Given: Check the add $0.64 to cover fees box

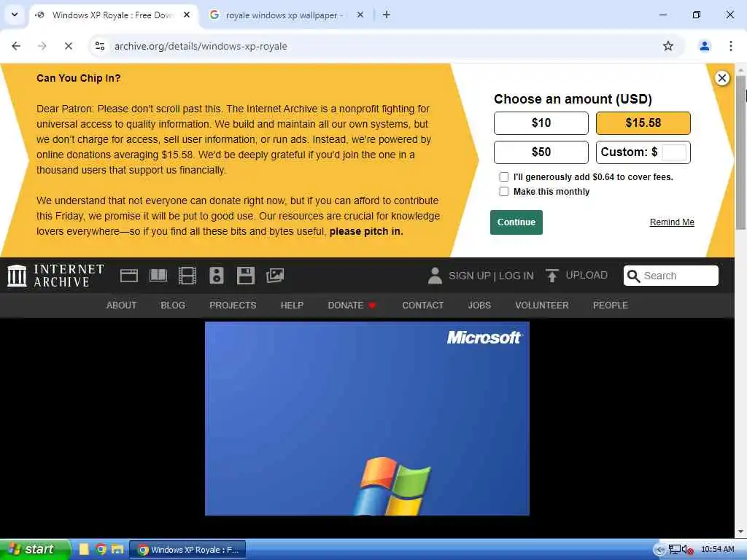Looking at the screenshot, I should click(x=504, y=177).
